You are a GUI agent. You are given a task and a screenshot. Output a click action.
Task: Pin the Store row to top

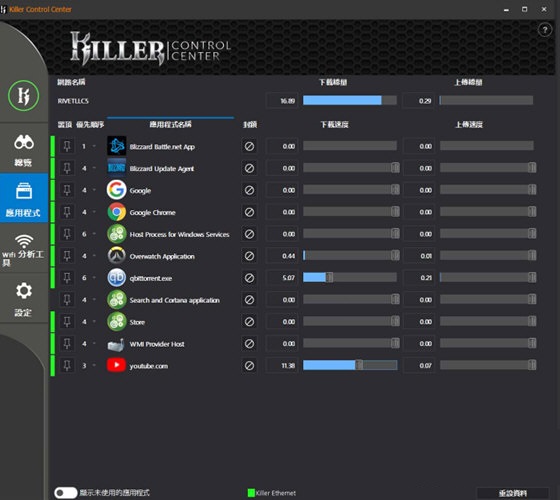pos(67,321)
